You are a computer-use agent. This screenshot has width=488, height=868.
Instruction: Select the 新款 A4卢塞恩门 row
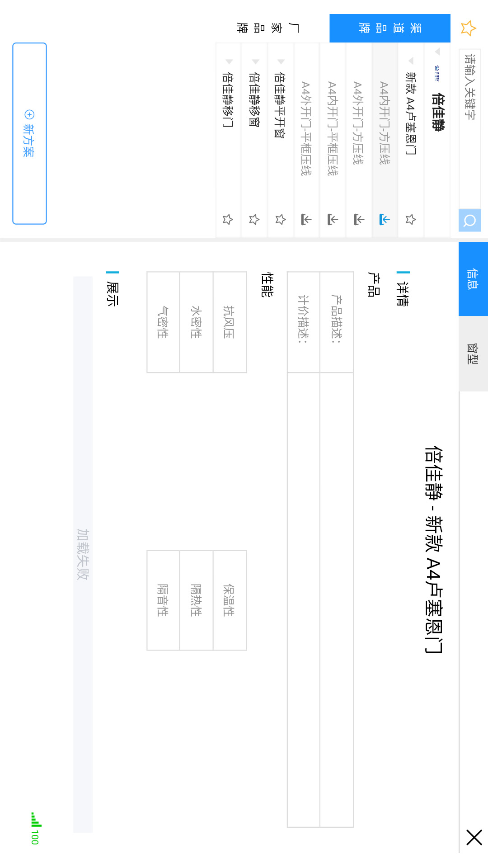tap(411, 140)
